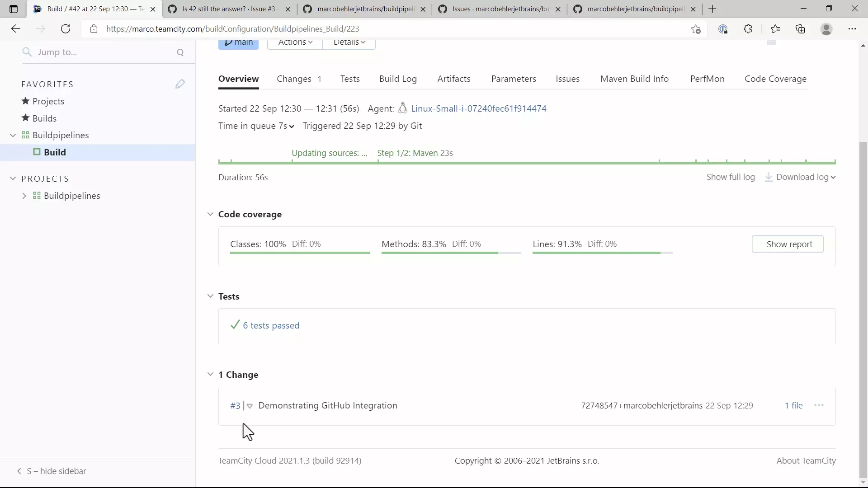The width and height of the screenshot is (868, 488).
Task: Open the 6 tests passed link
Action: point(271,325)
